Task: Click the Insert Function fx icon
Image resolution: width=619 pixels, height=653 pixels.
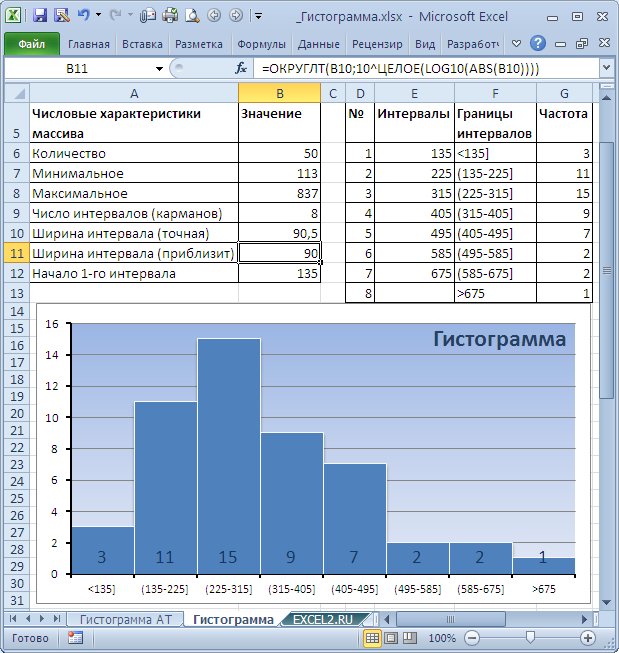Action: tap(241, 68)
